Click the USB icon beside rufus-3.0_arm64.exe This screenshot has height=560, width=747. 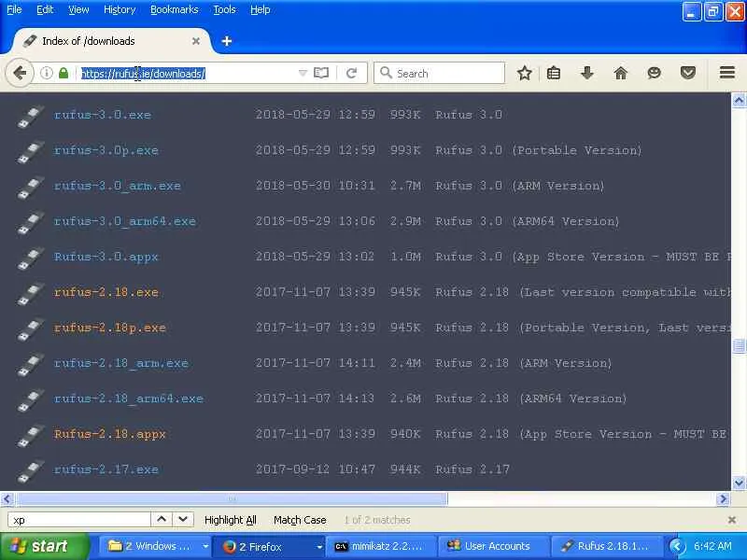click(x=31, y=223)
